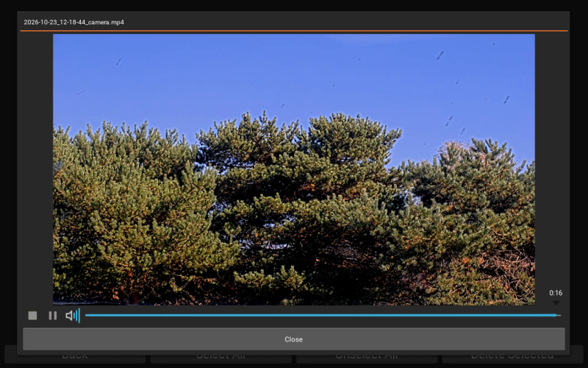Click the 0:16 playback time label
The width and height of the screenshot is (588, 368).
pyautogui.click(x=556, y=293)
